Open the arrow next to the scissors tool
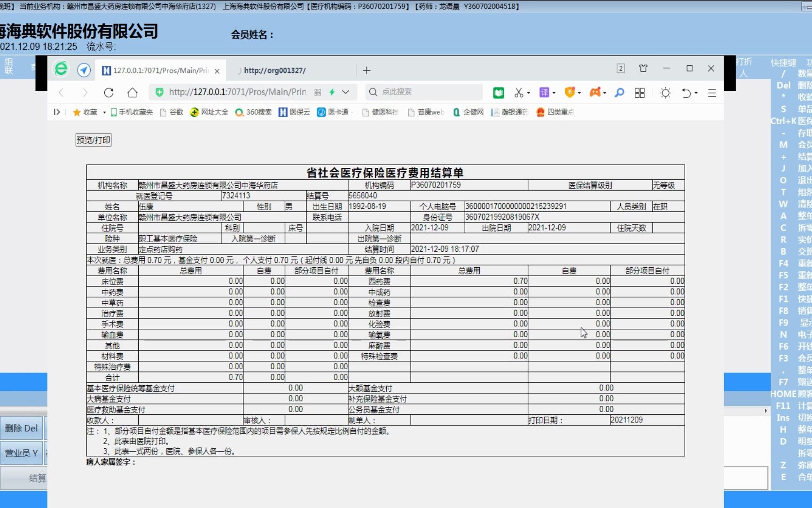812x508 pixels. pos(529,93)
